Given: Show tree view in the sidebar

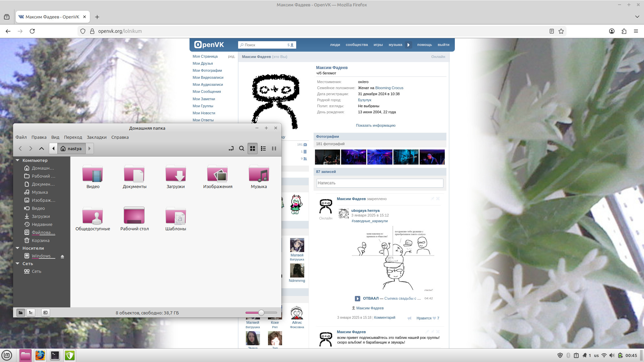Looking at the screenshot, I should pos(31,313).
